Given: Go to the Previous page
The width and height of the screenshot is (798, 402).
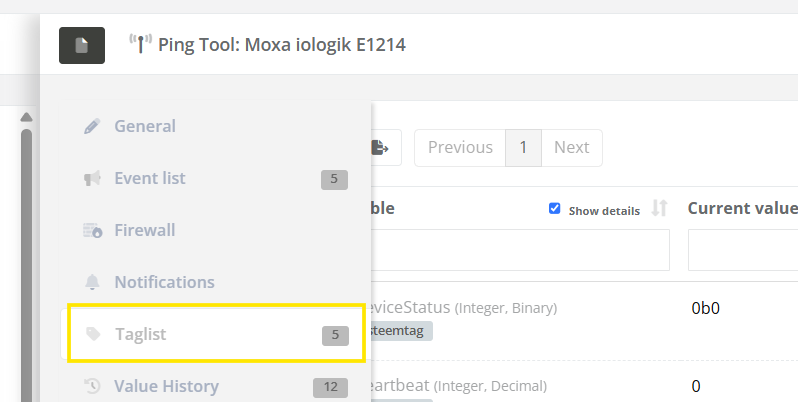Looking at the screenshot, I should 460,148.
